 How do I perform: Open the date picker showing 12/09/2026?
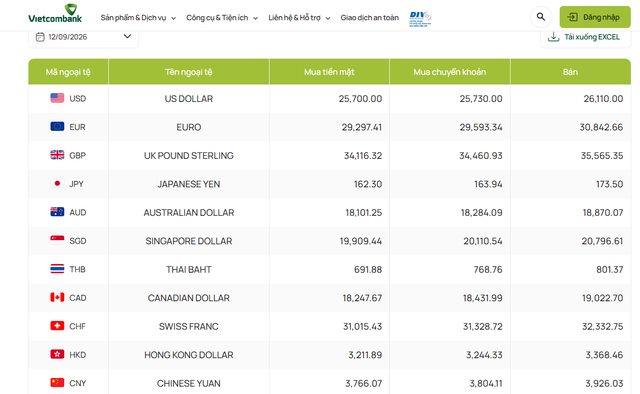pyautogui.click(x=83, y=38)
